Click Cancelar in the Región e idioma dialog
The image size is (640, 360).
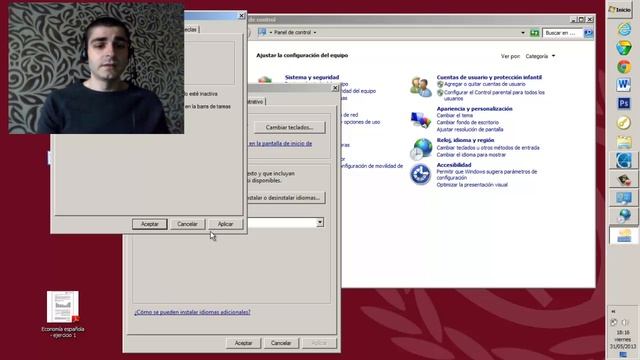tap(281, 343)
